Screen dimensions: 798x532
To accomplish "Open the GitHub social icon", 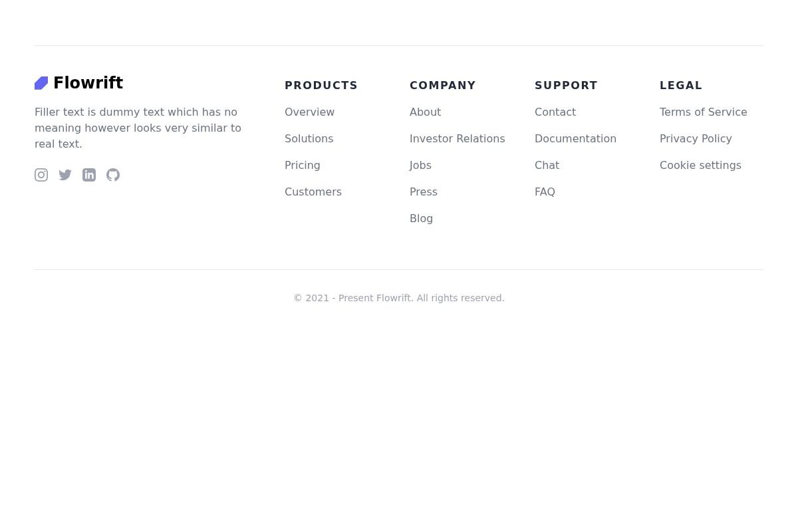I will click(113, 175).
